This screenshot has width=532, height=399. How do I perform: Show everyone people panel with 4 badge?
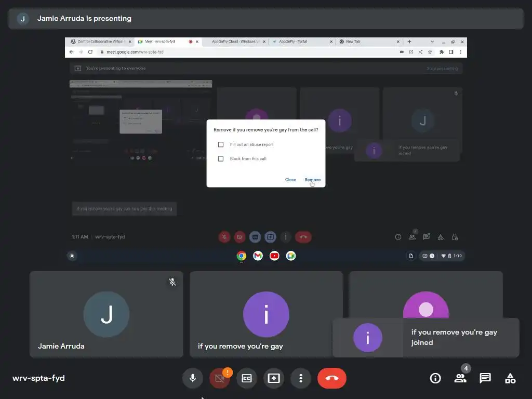460,378
